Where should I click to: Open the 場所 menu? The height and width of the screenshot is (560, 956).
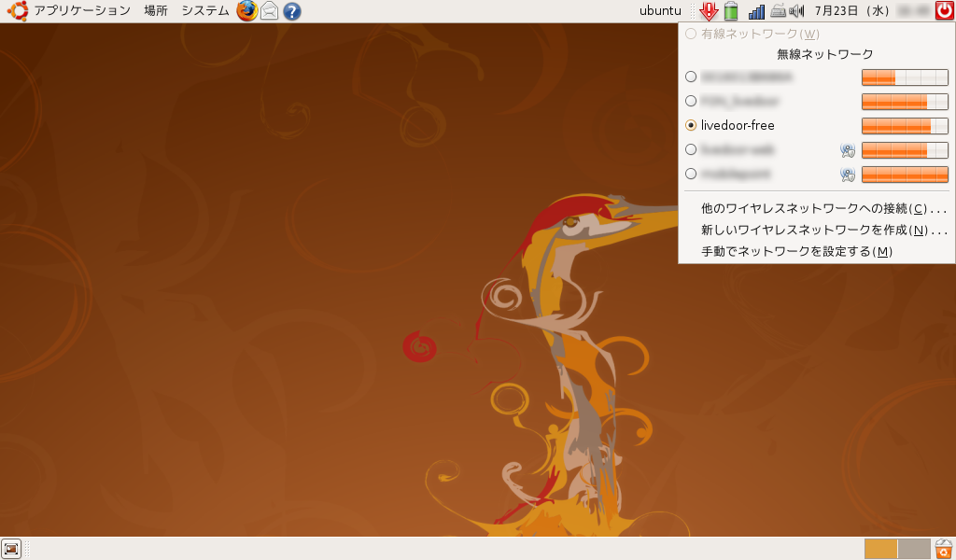(x=155, y=11)
